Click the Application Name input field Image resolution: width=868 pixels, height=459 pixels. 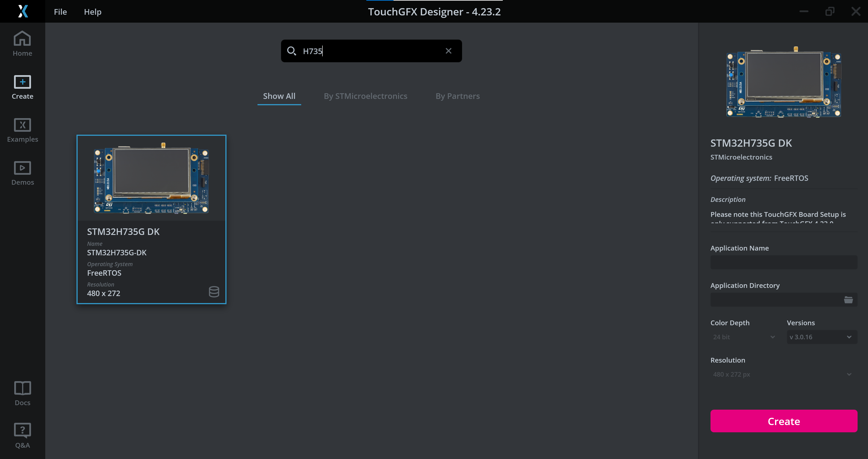tap(783, 262)
